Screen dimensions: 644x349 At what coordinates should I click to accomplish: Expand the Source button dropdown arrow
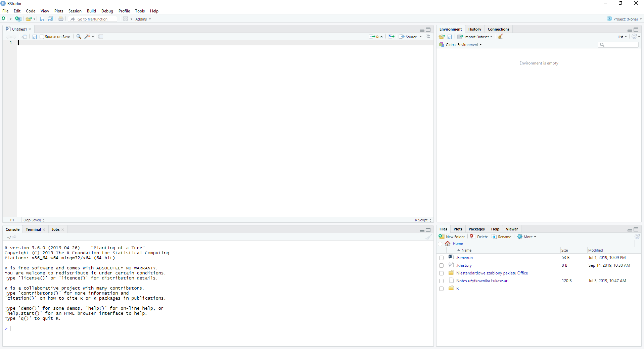coord(420,37)
